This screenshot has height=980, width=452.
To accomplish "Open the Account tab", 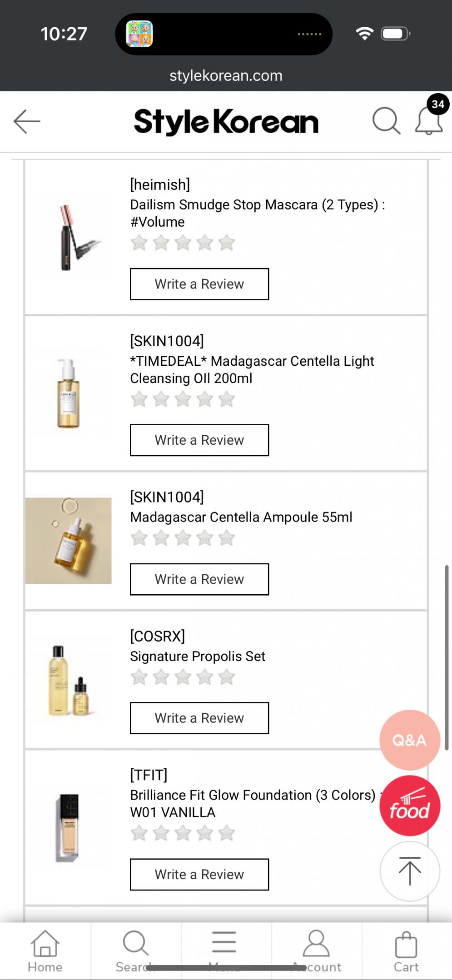I will pos(316,950).
